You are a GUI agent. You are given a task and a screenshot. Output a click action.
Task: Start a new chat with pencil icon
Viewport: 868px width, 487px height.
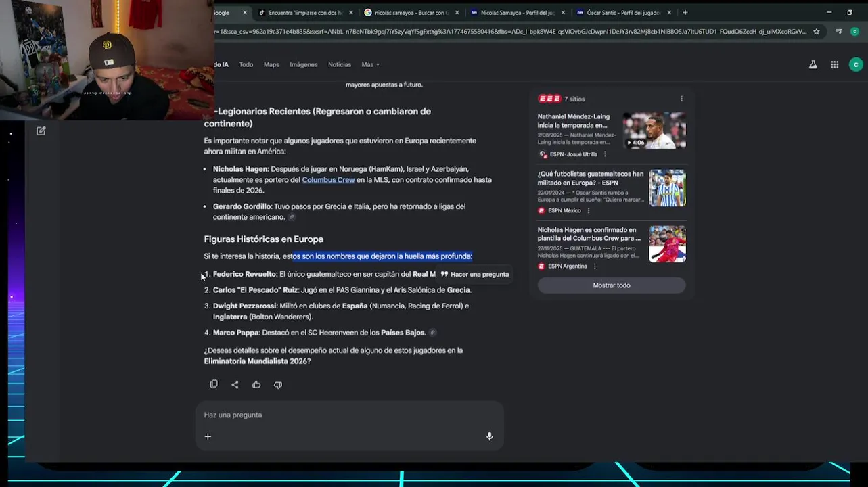tap(41, 131)
